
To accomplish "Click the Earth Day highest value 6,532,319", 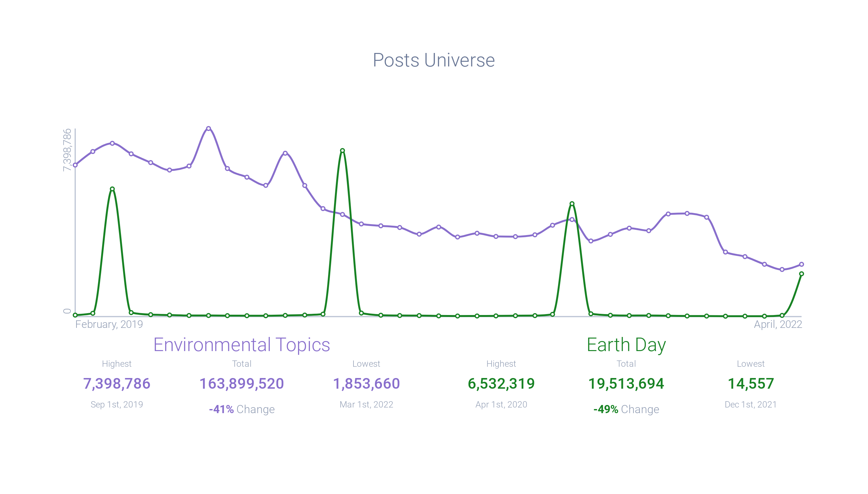I will [501, 384].
